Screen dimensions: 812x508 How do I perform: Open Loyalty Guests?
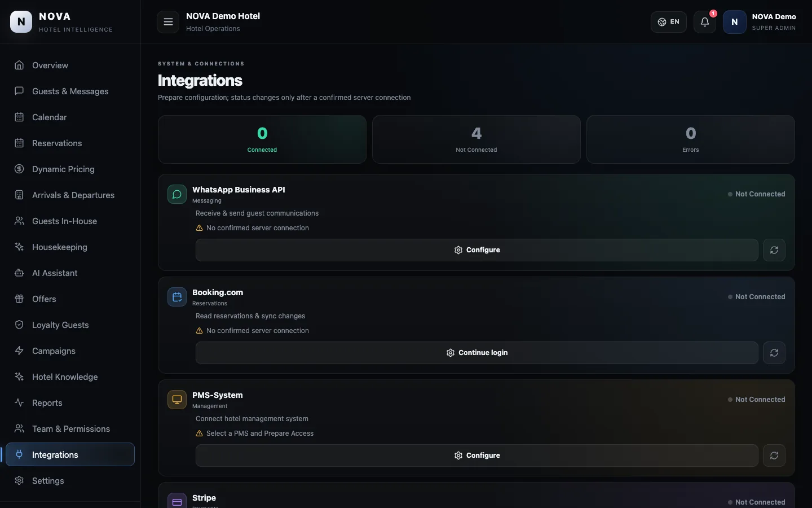point(70,325)
